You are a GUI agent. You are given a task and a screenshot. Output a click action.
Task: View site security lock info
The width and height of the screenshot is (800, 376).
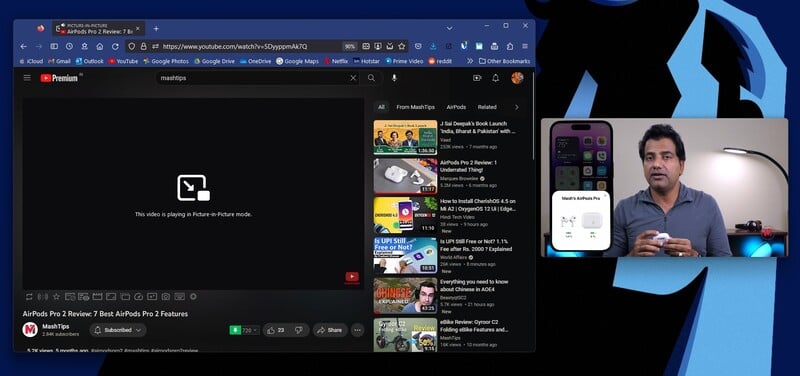pyautogui.click(x=143, y=46)
